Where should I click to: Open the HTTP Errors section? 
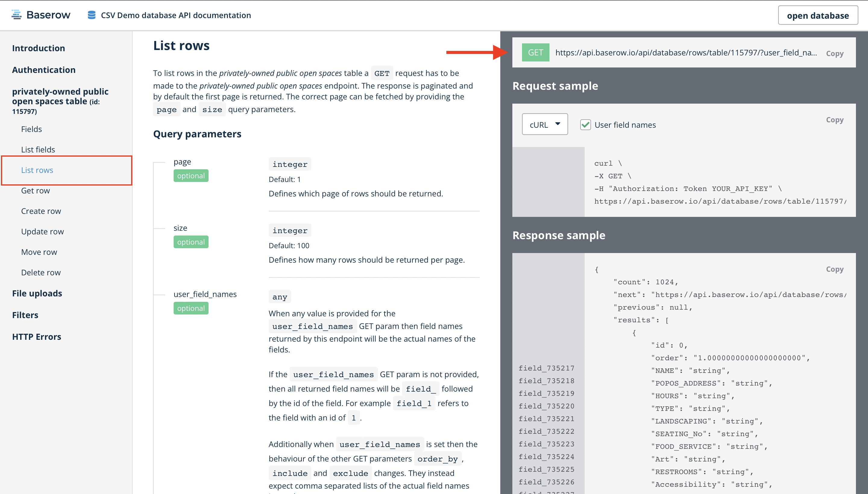(x=37, y=337)
